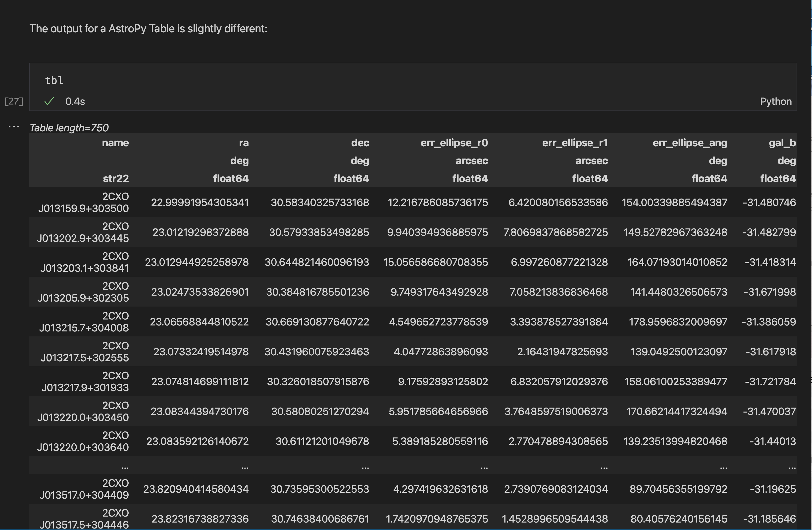812x530 pixels.
Task: Open the cell output ellipsis menu
Action: 14,127
